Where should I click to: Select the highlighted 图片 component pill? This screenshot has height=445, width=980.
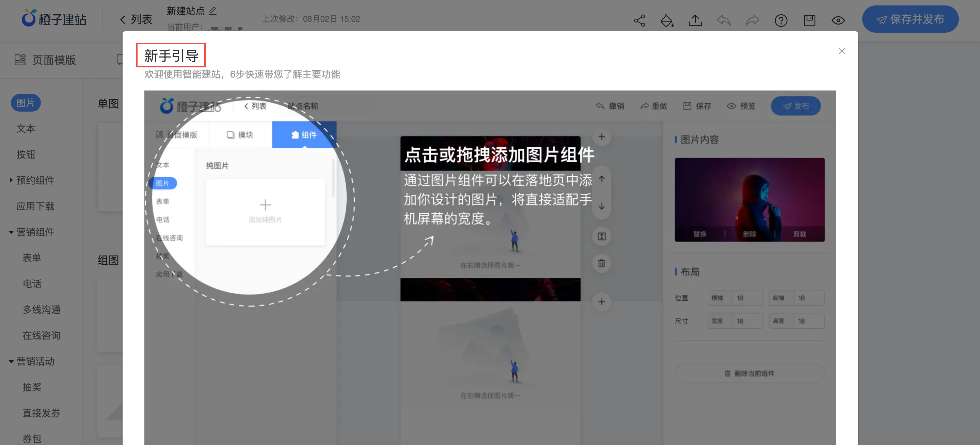click(x=26, y=103)
